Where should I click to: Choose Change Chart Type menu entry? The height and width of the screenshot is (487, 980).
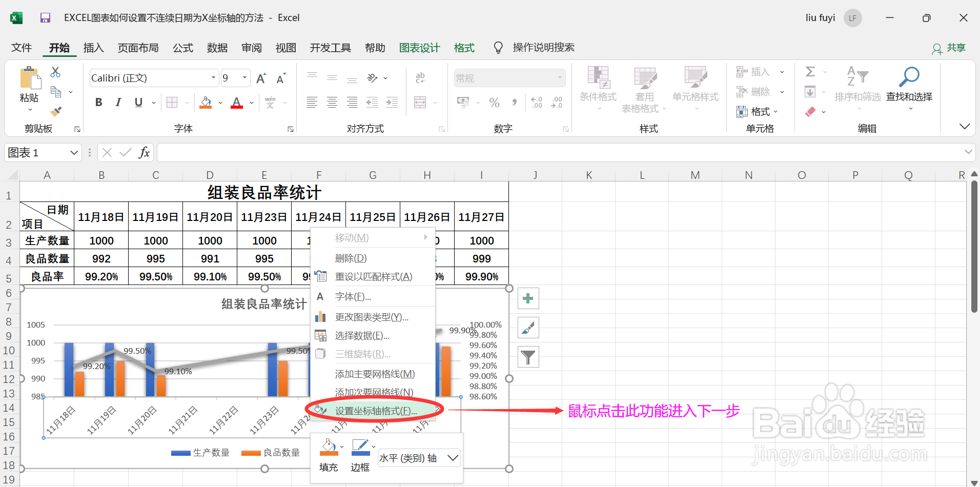[373, 317]
